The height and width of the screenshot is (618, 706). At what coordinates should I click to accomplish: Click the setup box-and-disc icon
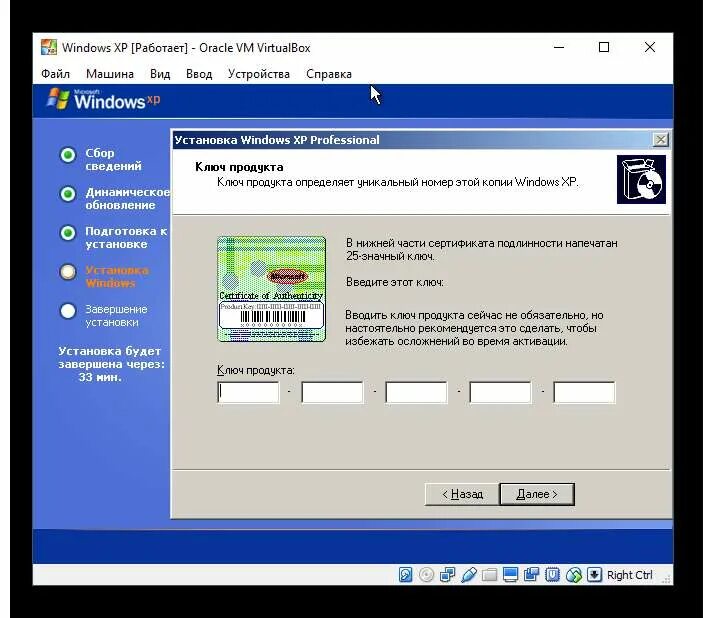coord(641,180)
